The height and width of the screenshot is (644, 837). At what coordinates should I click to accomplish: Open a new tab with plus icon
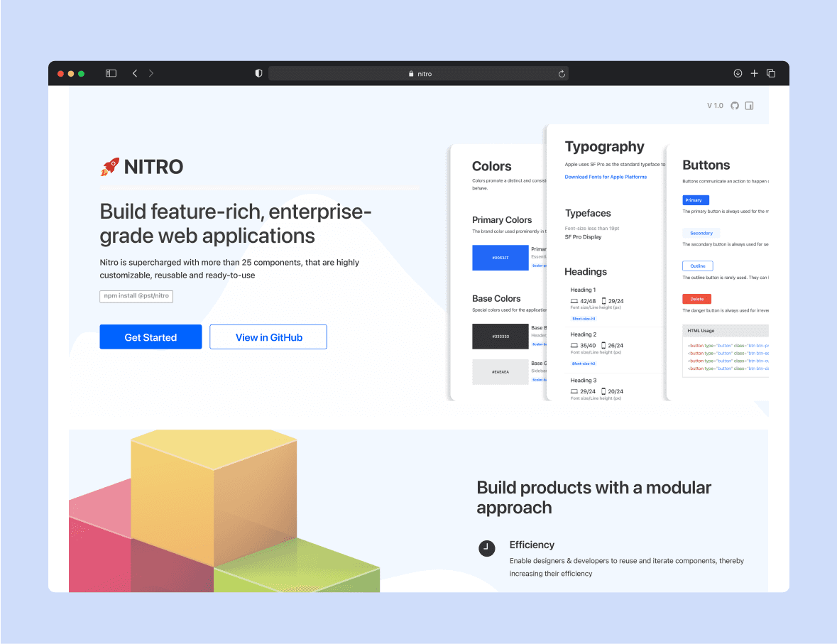(x=754, y=73)
